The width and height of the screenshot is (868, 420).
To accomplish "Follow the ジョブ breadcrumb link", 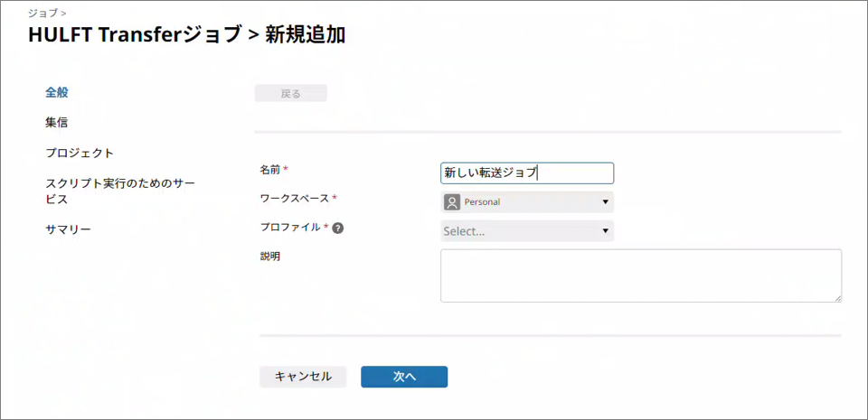I will [42, 14].
